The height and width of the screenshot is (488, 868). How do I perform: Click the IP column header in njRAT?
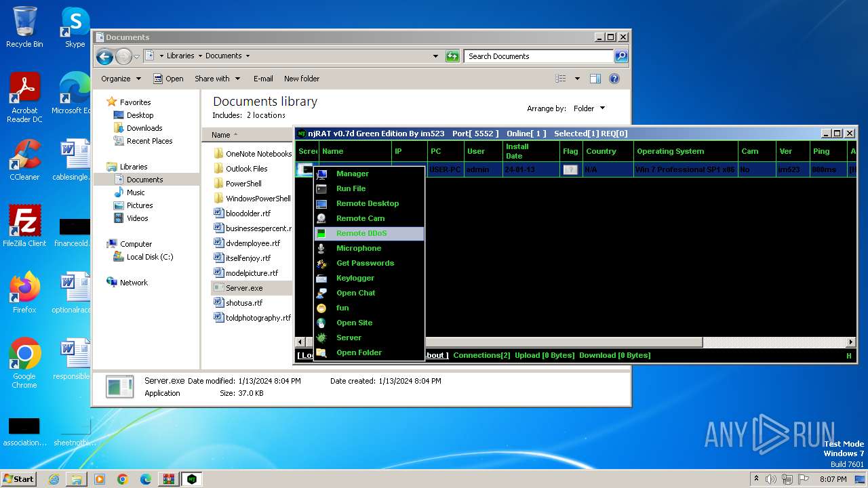[x=410, y=151]
